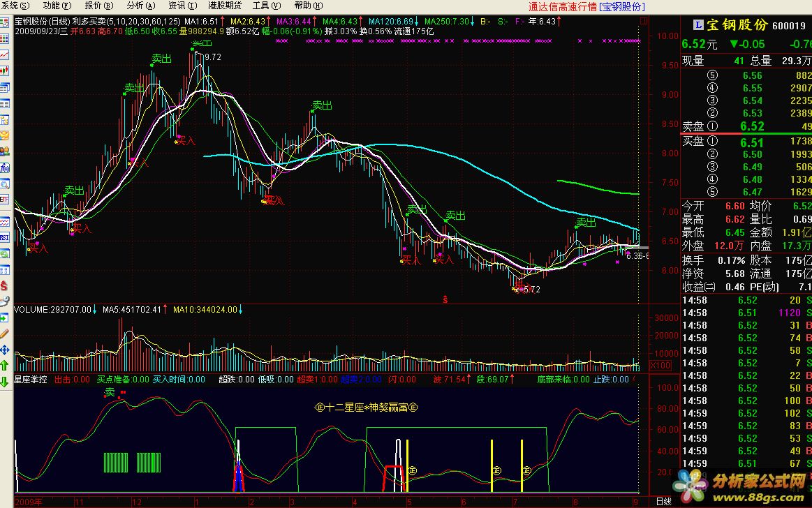Open the 工具(V) menu
Screen dimensions: 812x508
[267, 6]
